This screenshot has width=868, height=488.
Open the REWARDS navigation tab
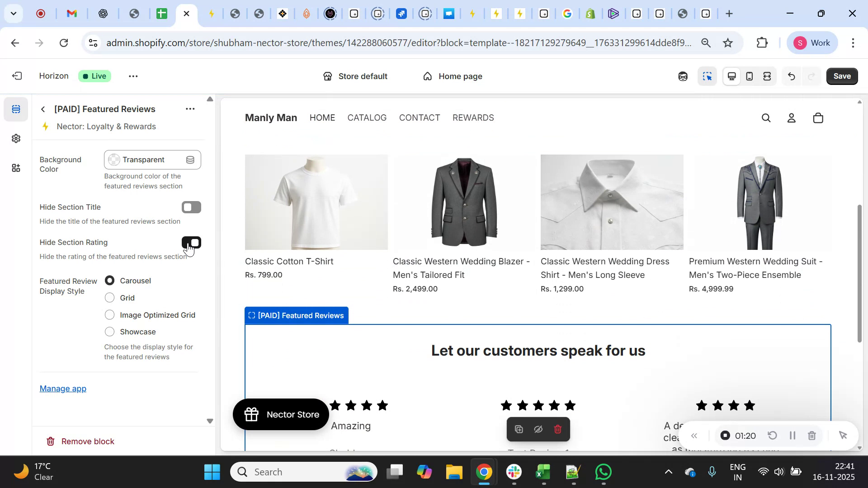pyautogui.click(x=473, y=118)
